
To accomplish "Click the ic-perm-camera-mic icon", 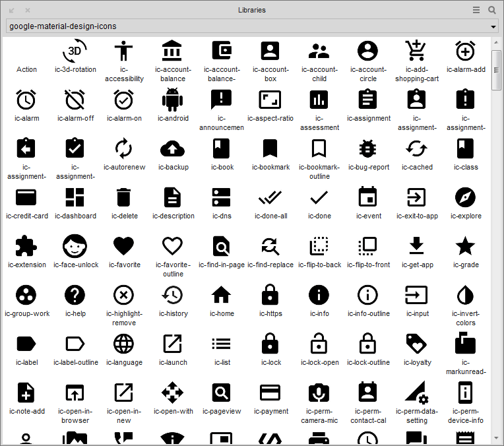I will [319, 393].
